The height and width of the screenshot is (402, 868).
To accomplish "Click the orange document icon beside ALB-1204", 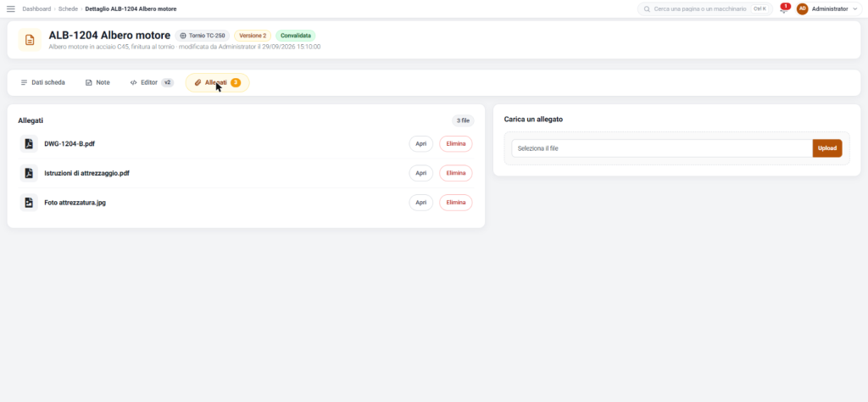I will click(30, 40).
